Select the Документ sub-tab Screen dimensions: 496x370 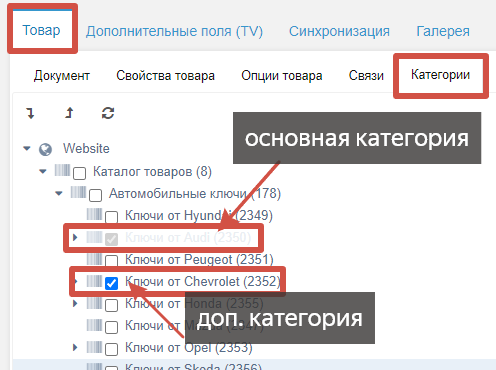pyautogui.click(x=62, y=76)
